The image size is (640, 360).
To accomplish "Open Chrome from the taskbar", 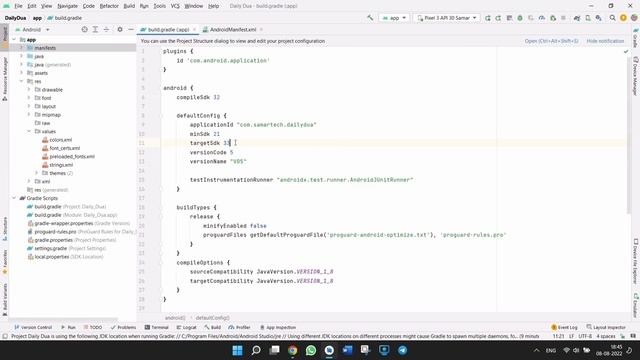I will coord(292,350).
